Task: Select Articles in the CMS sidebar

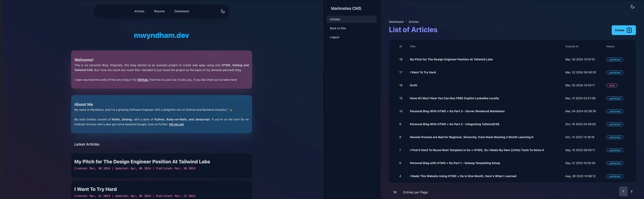Action: (x=352, y=19)
